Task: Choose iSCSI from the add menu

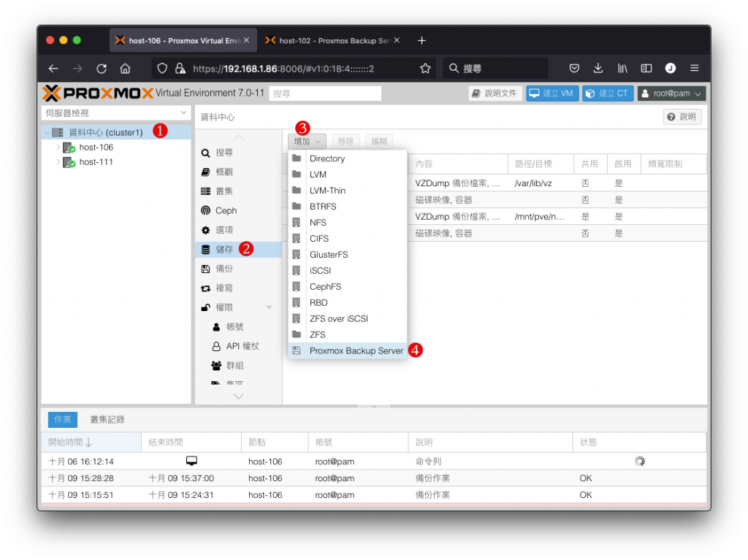Action: (x=348, y=270)
